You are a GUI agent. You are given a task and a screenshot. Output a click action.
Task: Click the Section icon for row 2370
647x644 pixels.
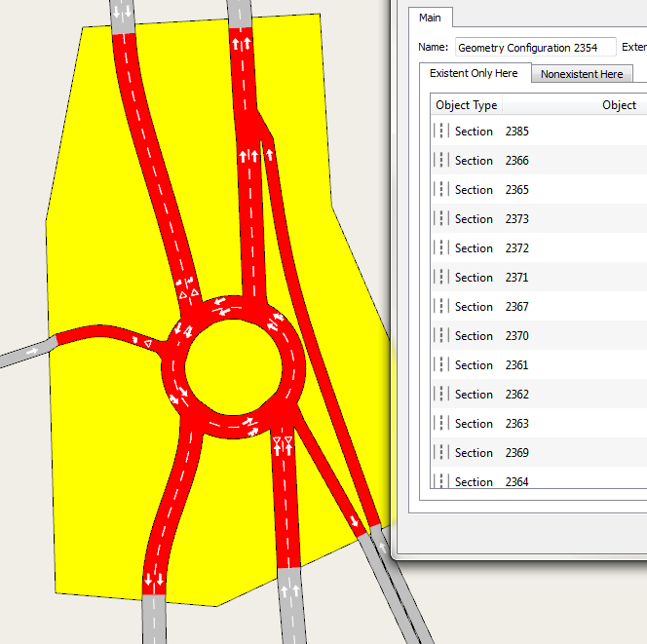tap(441, 336)
